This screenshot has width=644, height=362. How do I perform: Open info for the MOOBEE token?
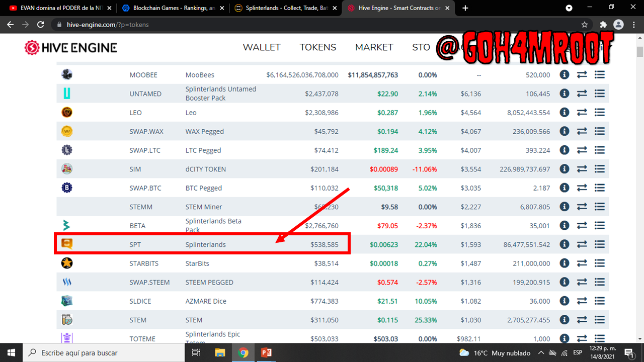[565, 75]
